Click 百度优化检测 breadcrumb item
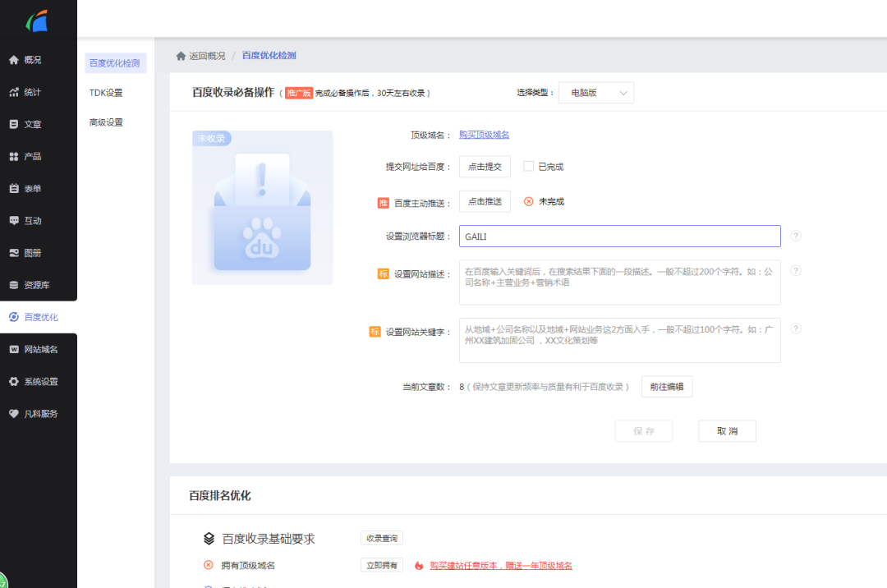Viewport: 887px width, 588px height. click(269, 55)
